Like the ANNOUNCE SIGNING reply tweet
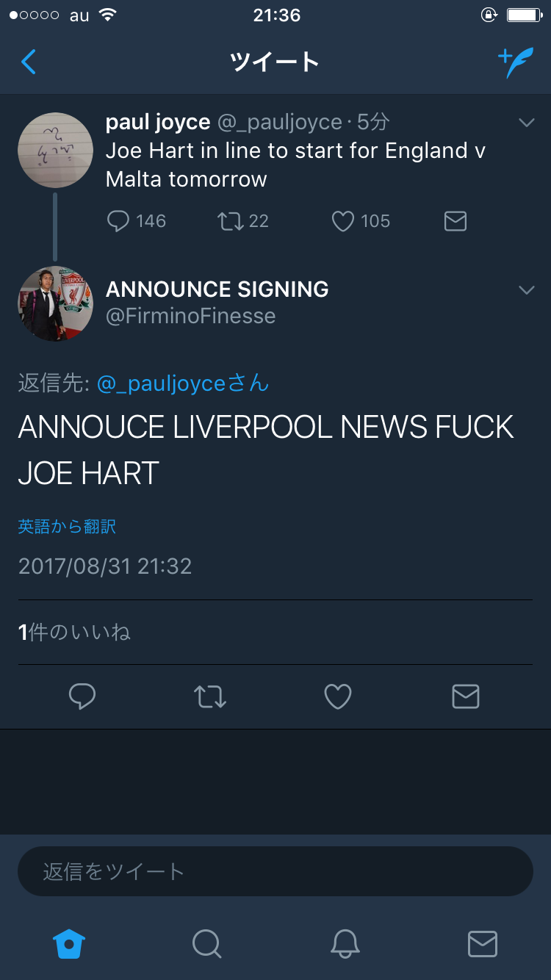 338,696
